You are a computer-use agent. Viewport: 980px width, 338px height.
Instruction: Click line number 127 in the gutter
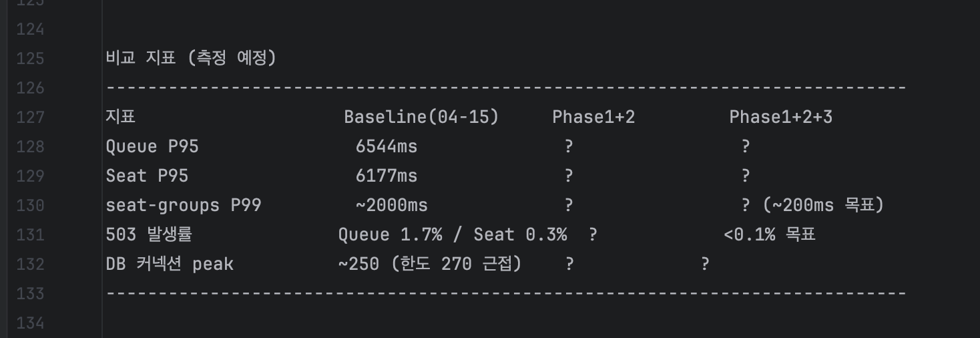30,118
